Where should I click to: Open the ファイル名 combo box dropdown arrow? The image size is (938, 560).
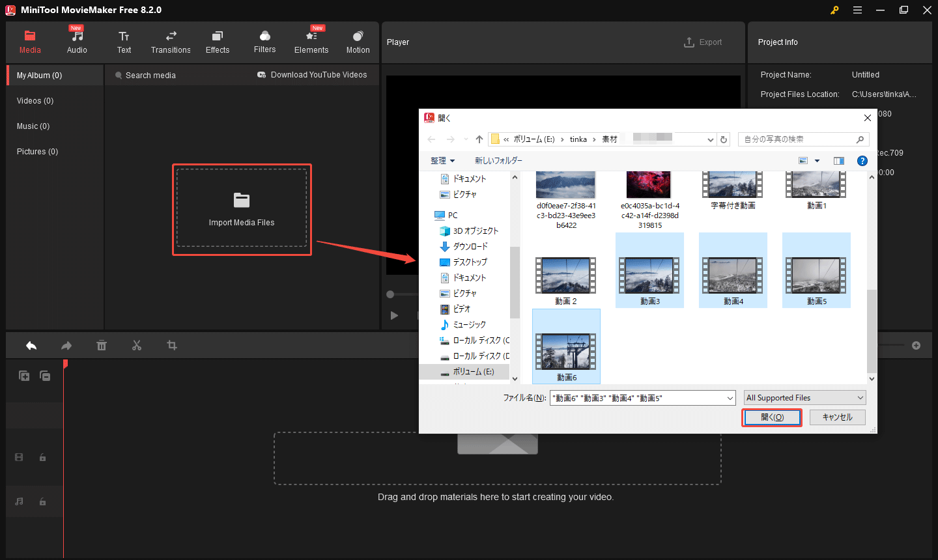coord(730,398)
